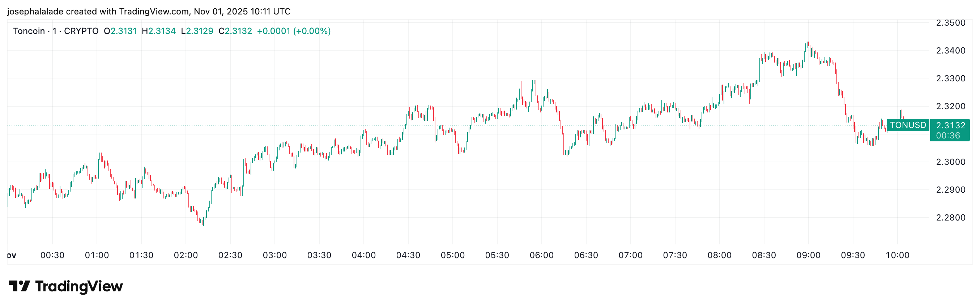Click the open value O2.3131

pyautogui.click(x=120, y=31)
